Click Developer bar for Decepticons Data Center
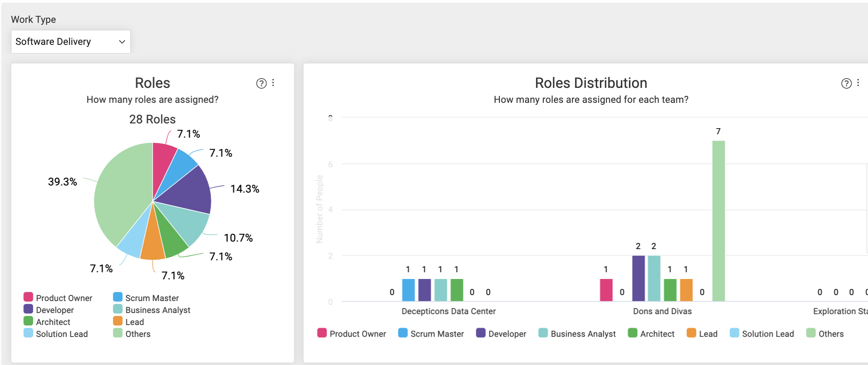This screenshot has width=868, height=365. tap(425, 290)
